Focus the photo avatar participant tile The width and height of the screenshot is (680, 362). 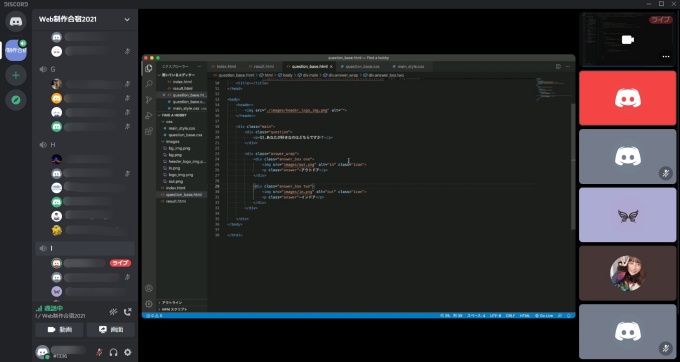click(627, 273)
